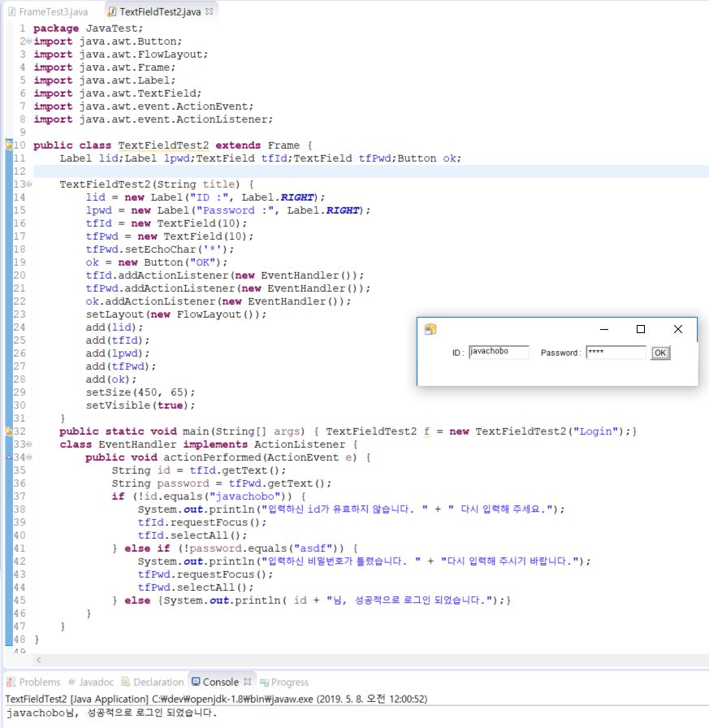This screenshot has height=728, width=709.
Task: Click the horizontal scrollbar left arrow in editor
Action: [x=39, y=660]
